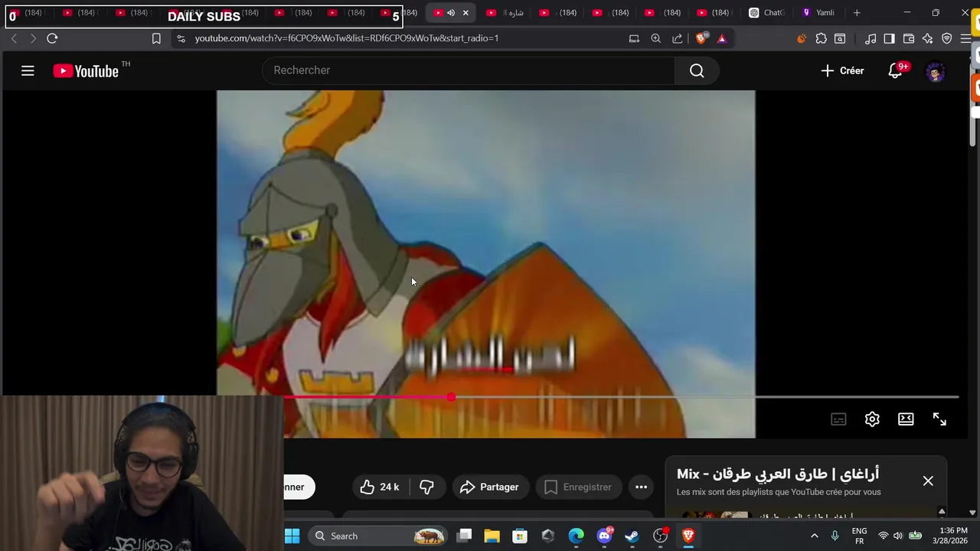This screenshot has height=551, width=980.
Task: Switch to the Yamli tab
Action: click(x=818, y=13)
